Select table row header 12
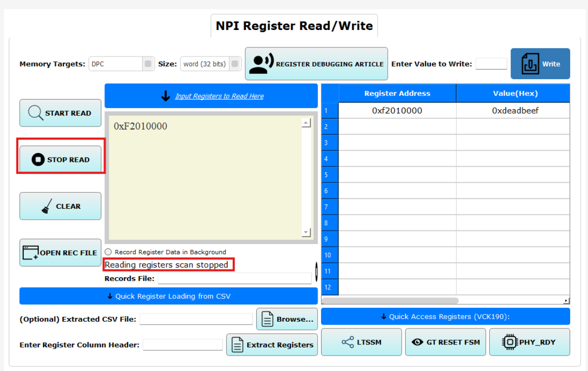 coord(330,287)
